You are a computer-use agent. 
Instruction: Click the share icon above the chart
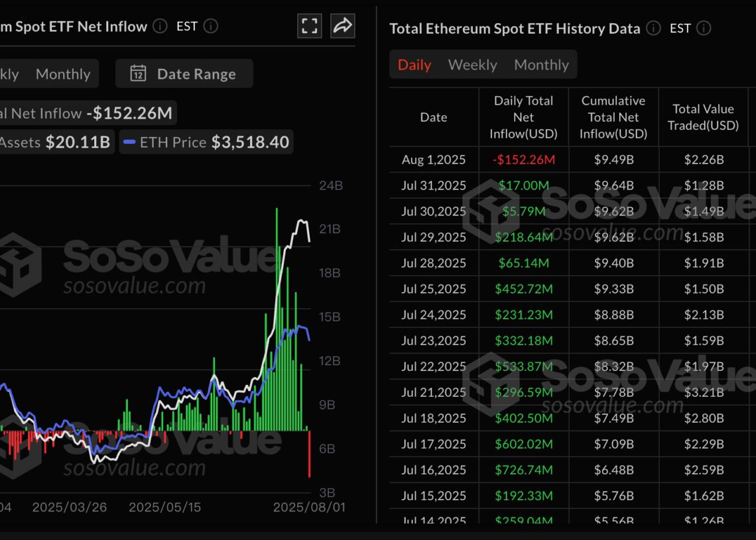pos(342,25)
